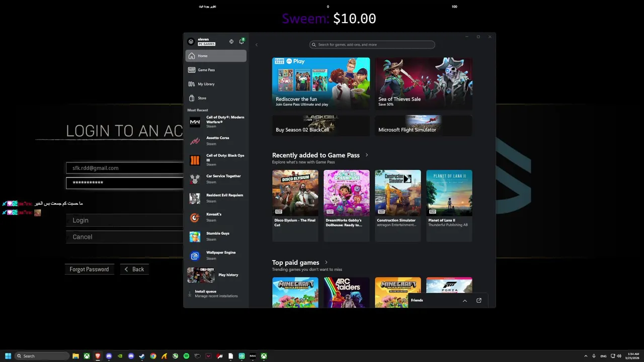Open ARC Raiders in Top paid games
The width and height of the screenshot is (644, 362).
coord(347,292)
